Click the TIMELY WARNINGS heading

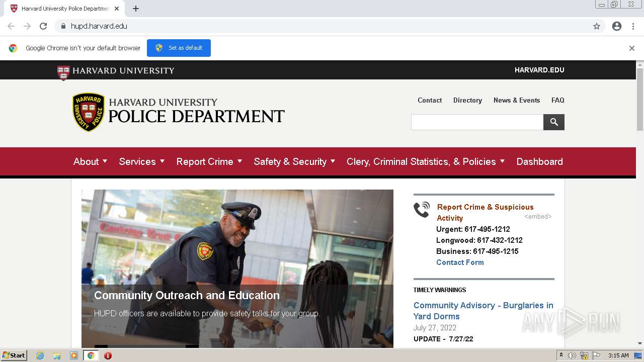(x=440, y=290)
